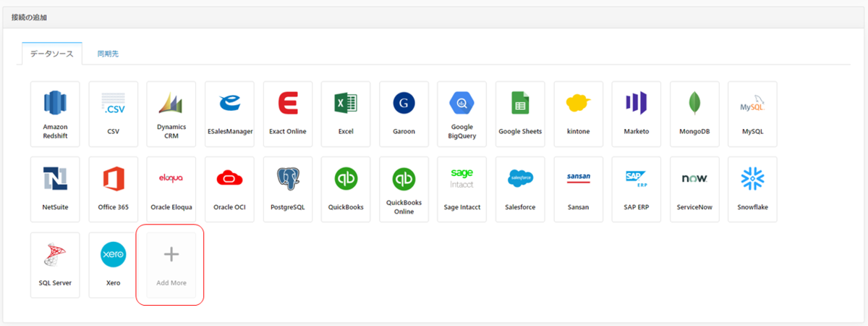Select the Snowflake connector tile

pyautogui.click(x=753, y=189)
